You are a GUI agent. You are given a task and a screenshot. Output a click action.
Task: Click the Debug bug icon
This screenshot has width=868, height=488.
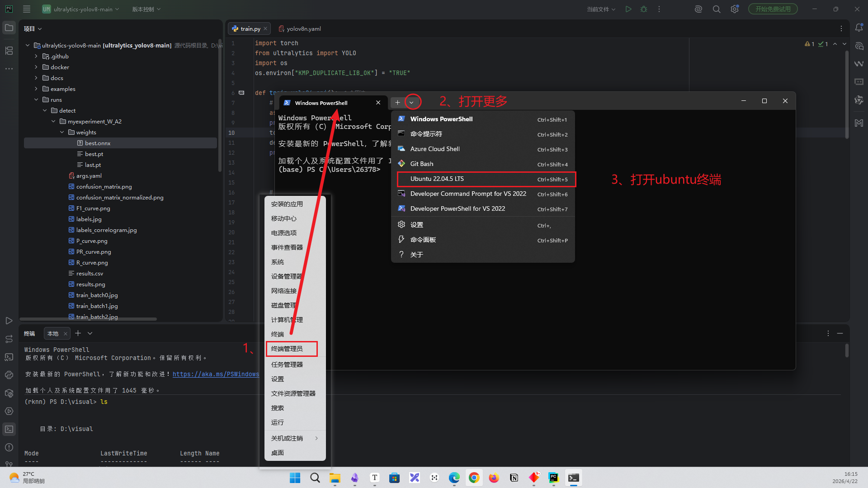644,9
